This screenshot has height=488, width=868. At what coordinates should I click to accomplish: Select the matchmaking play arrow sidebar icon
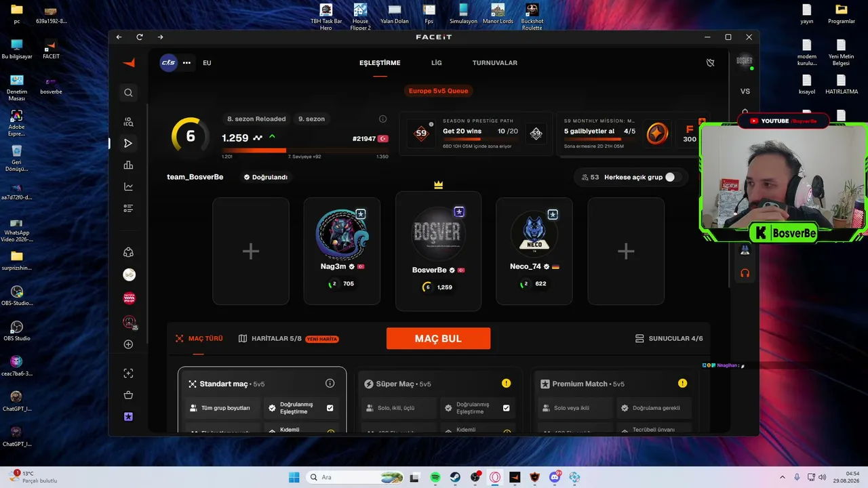click(x=128, y=143)
